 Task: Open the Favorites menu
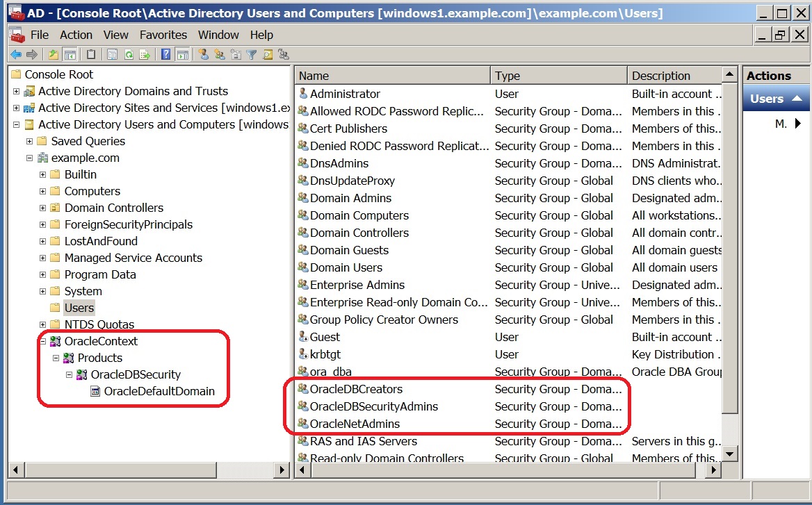click(x=163, y=35)
